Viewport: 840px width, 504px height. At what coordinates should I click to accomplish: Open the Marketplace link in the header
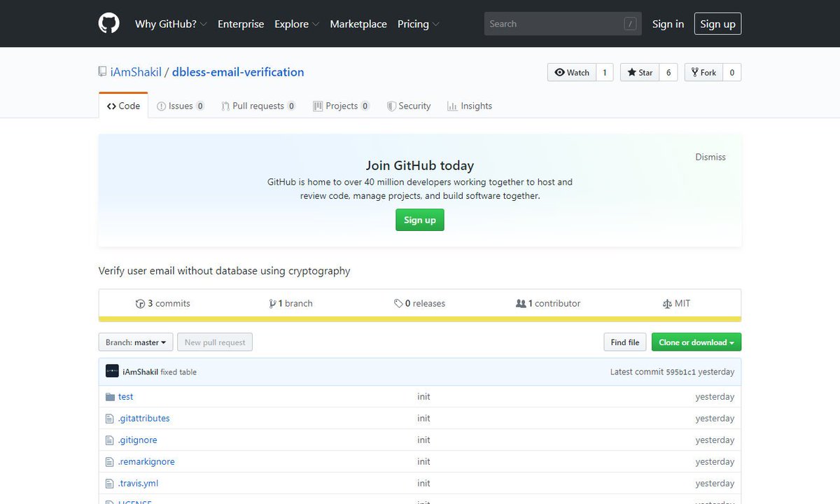point(358,24)
